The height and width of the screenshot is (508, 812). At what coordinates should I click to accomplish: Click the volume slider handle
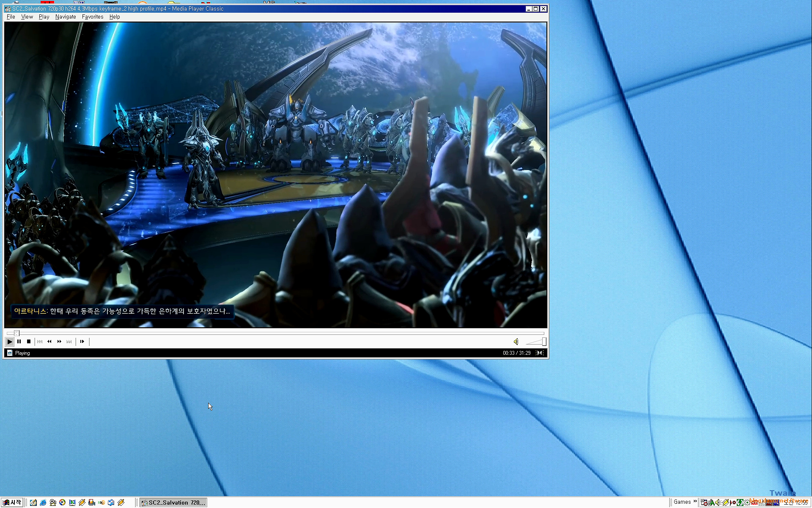click(x=544, y=342)
